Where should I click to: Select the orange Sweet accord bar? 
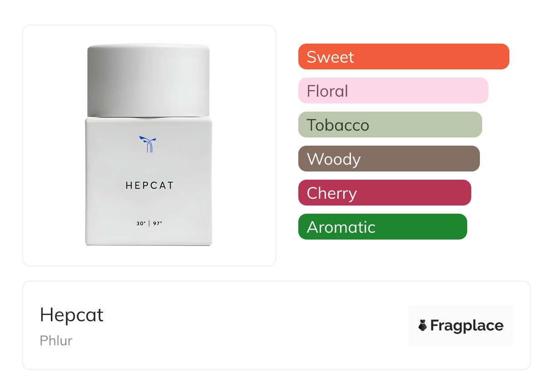pyautogui.click(x=403, y=57)
